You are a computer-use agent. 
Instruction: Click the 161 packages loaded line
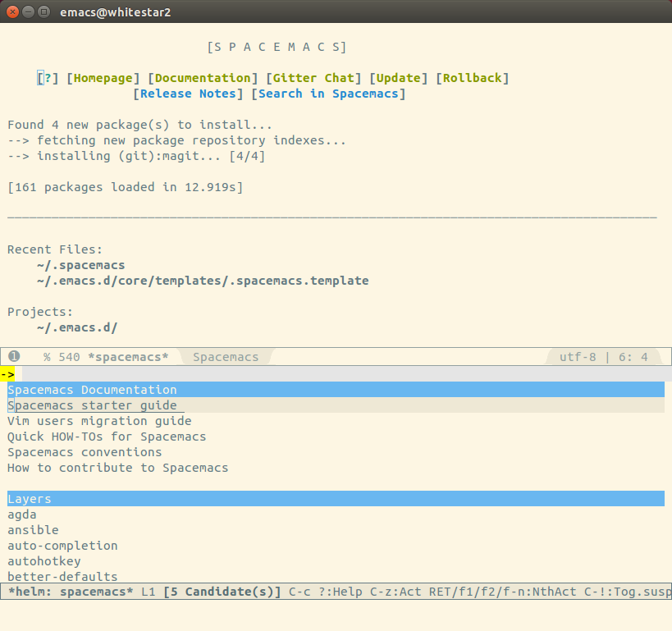[126, 187]
